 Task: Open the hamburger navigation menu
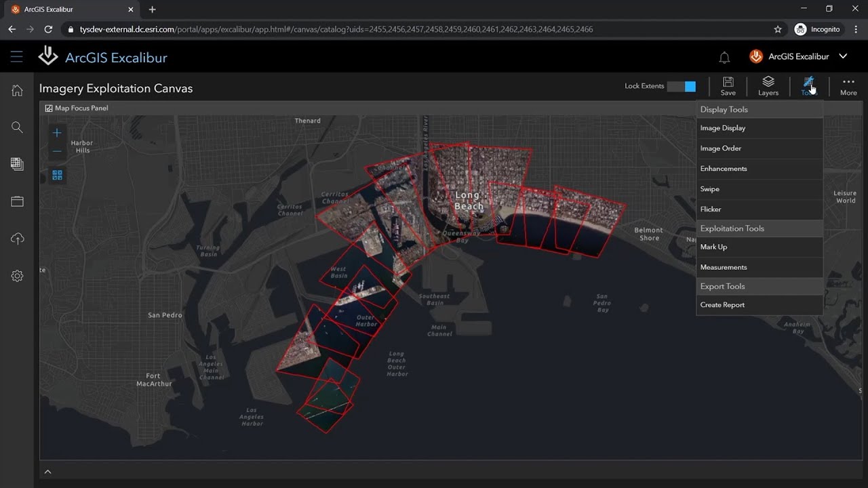coord(16,57)
